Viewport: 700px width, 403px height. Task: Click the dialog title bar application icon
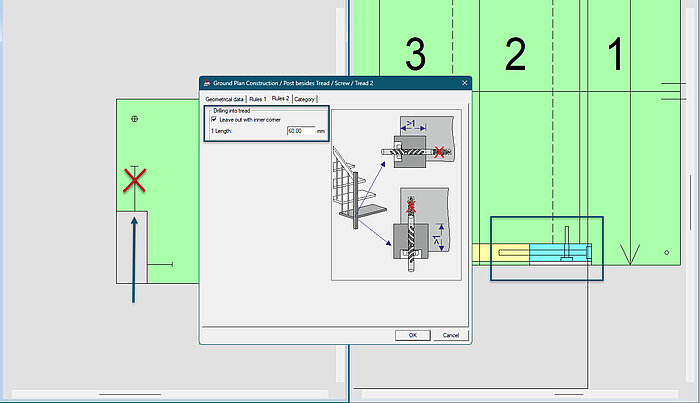click(206, 83)
